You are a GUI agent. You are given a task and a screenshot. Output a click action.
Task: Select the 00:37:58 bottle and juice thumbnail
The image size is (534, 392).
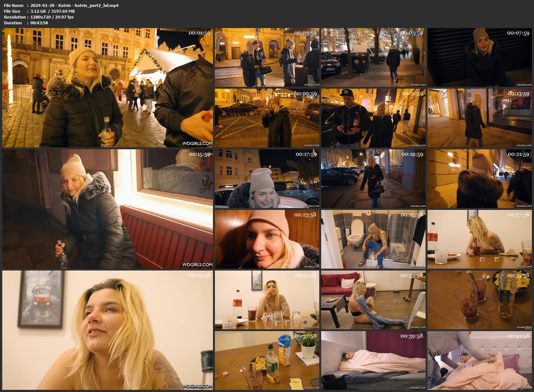point(267,360)
